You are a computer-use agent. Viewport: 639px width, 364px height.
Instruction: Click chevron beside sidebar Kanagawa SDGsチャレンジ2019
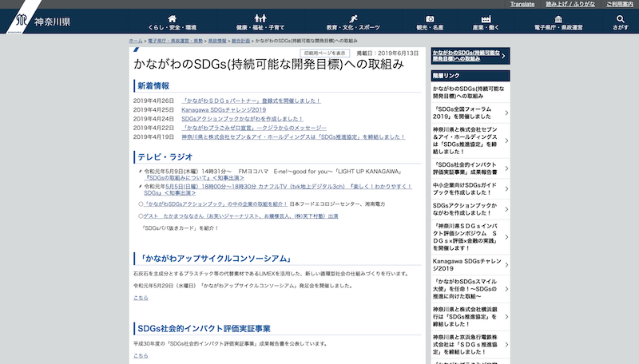coord(506,265)
